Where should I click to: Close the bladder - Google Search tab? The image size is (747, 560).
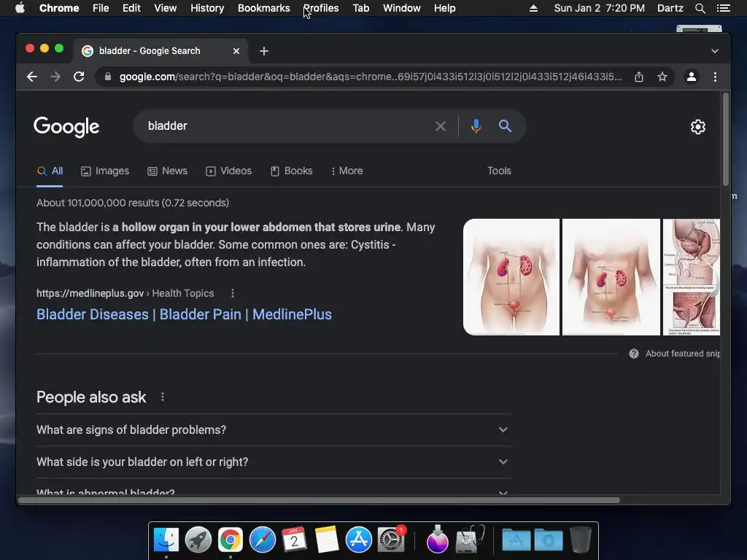pos(236,51)
